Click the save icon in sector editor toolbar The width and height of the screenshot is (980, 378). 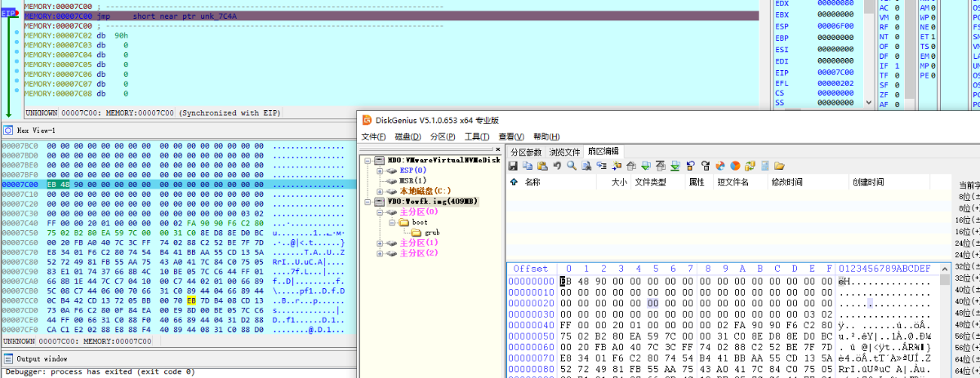(513, 166)
